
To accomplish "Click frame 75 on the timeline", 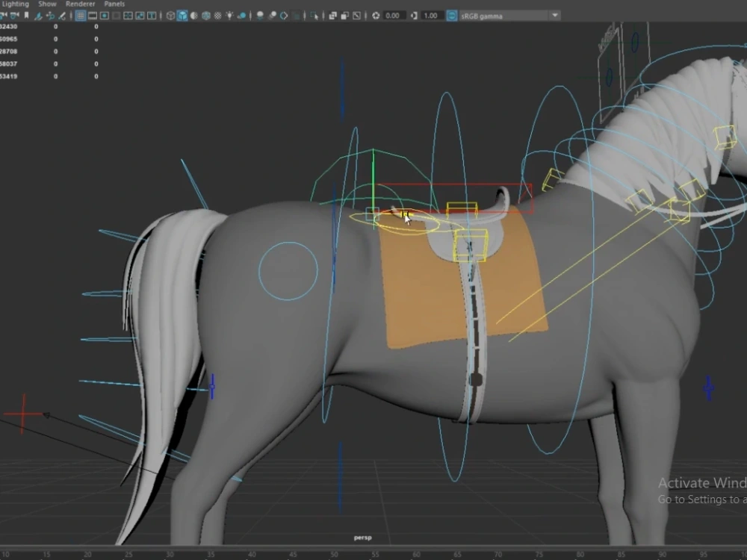I will (x=539, y=555).
